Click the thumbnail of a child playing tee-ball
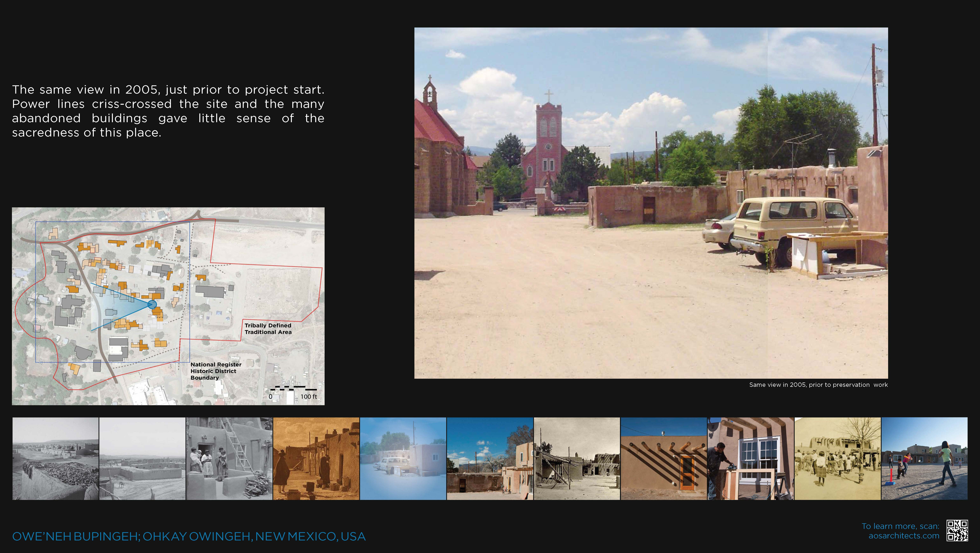Viewport: 980px width, 553px height. 925,459
